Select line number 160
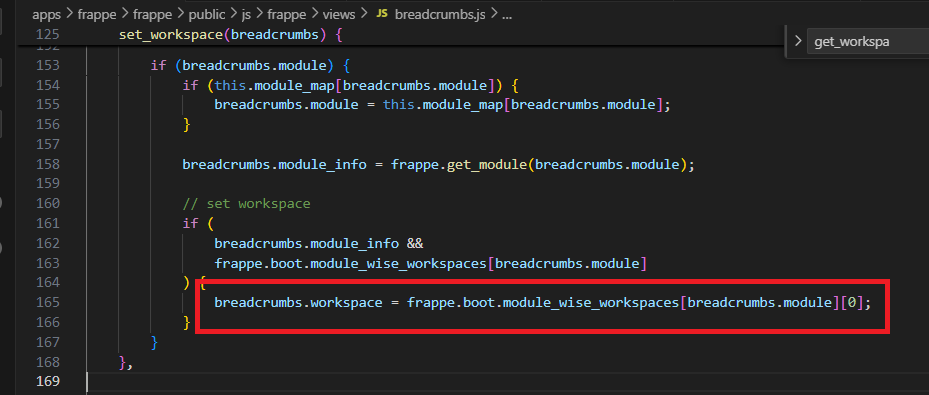The image size is (929, 395). tap(48, 203)
